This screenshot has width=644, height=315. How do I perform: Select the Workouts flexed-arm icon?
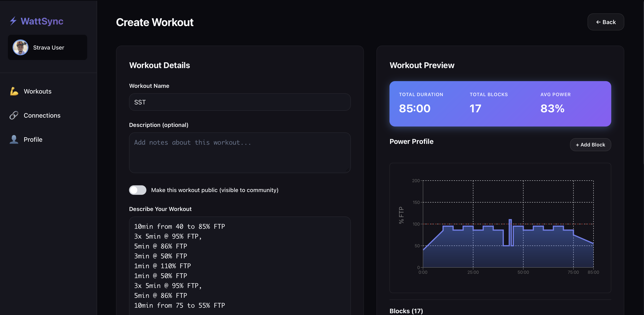[x=14, y=91]
